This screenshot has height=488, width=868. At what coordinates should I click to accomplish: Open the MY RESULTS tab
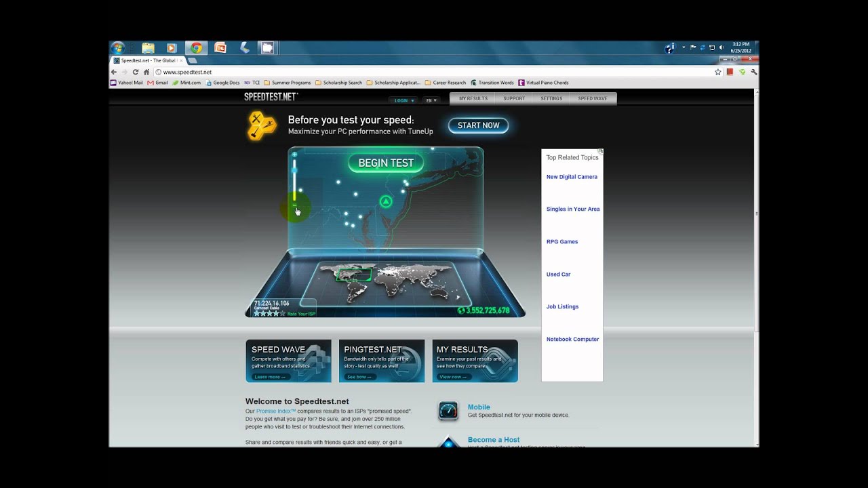click(x=473, y=99)
